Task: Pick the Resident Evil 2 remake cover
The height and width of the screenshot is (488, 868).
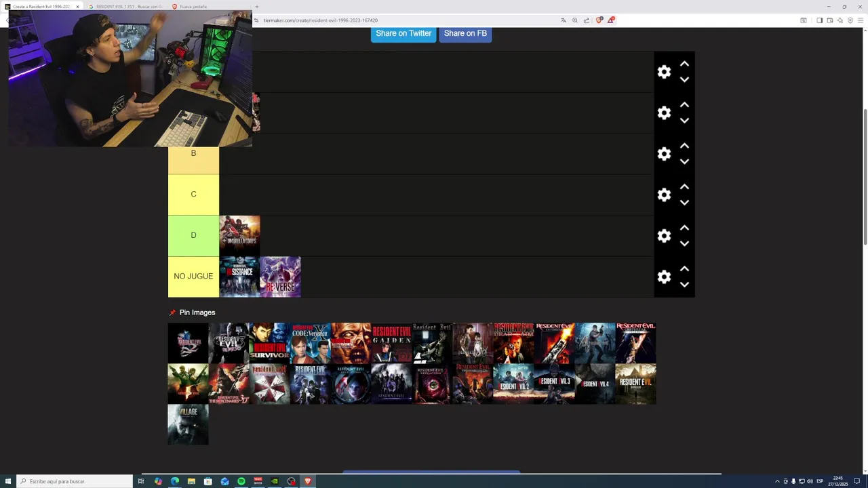Action: (513, 384)
